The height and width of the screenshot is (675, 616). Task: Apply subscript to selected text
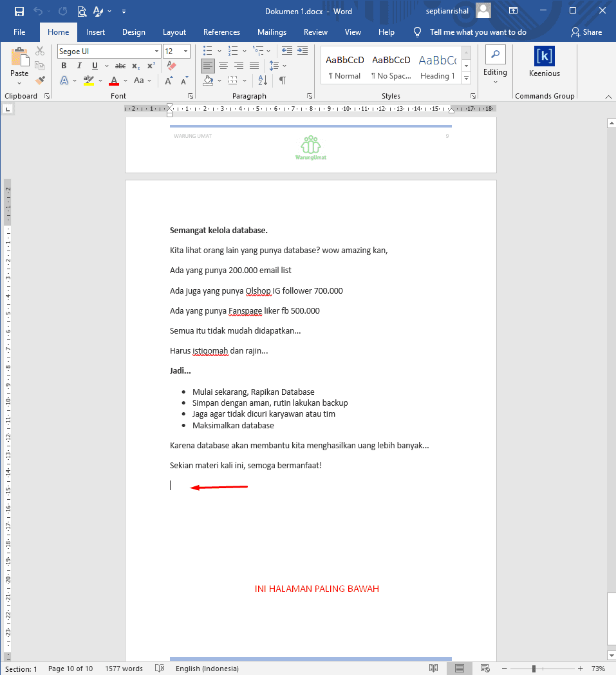(x=135, y=65)
